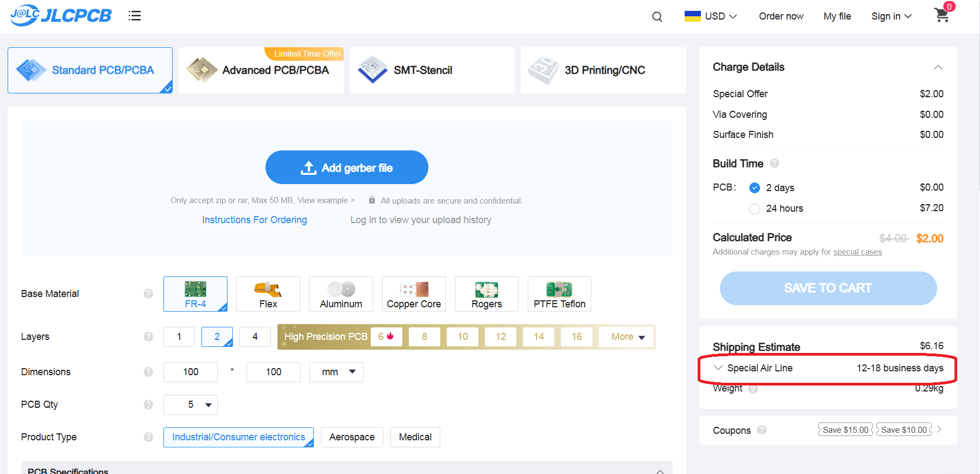Select the 24 hours build time

pyautogui.click(x=755, y=209)
